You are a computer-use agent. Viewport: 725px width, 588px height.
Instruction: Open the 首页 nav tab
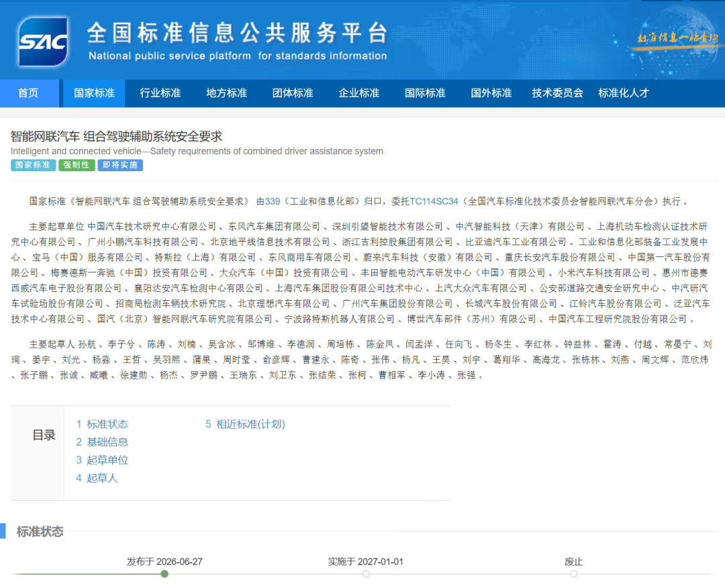coord(28,93)
